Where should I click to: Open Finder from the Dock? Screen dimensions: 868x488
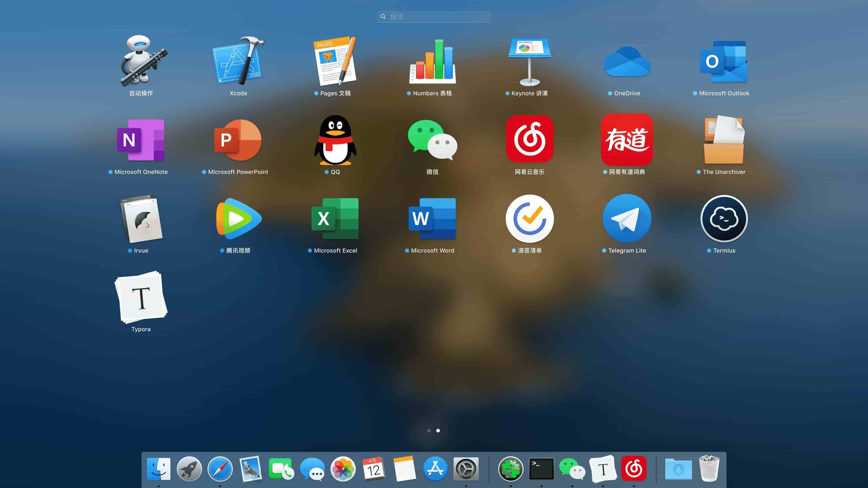(x=158, y=469)
